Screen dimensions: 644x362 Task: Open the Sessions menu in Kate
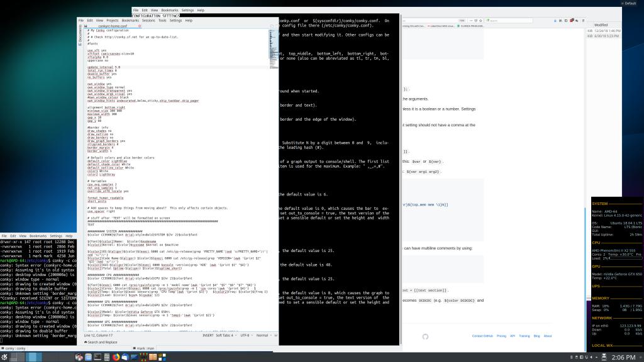148,20
